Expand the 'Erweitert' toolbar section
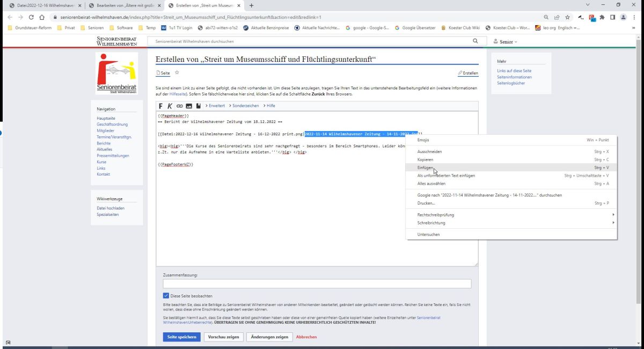This screenshot has width=644, height=349. (215, 106)
